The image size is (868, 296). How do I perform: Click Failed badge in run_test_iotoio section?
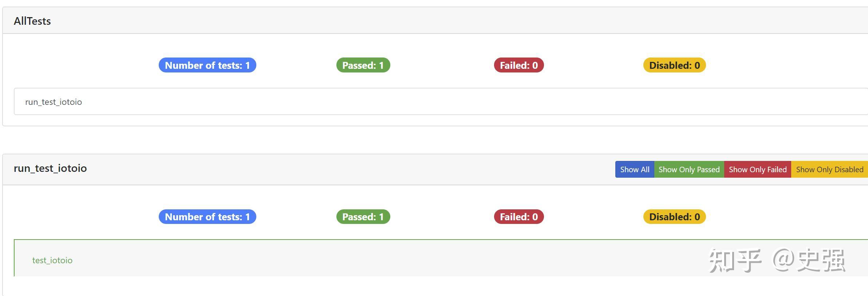(x=518, y=217)
